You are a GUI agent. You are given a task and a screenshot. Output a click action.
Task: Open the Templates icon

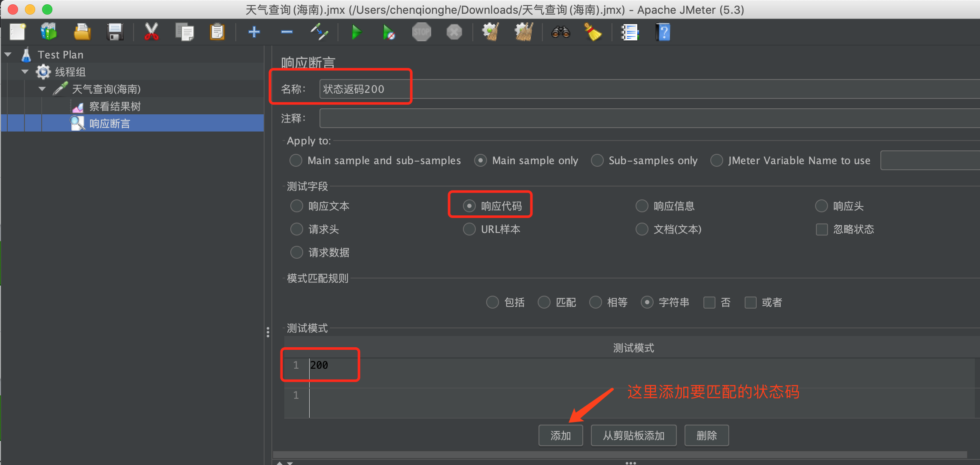point(49,32)
